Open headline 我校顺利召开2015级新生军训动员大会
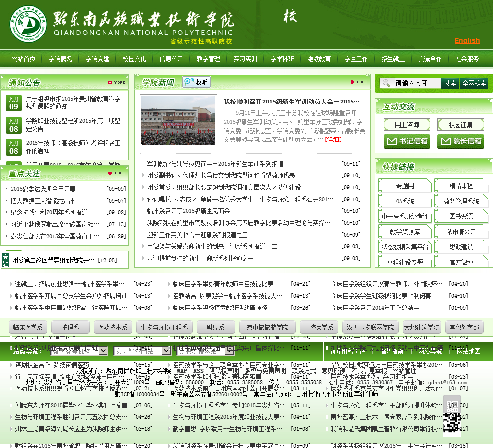The image size is (493, 448). 291,102
